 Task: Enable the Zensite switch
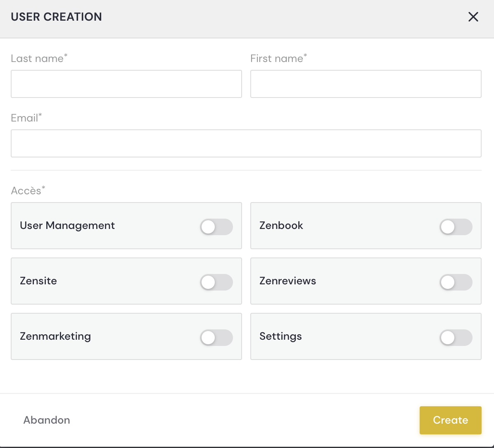[216, 282]
